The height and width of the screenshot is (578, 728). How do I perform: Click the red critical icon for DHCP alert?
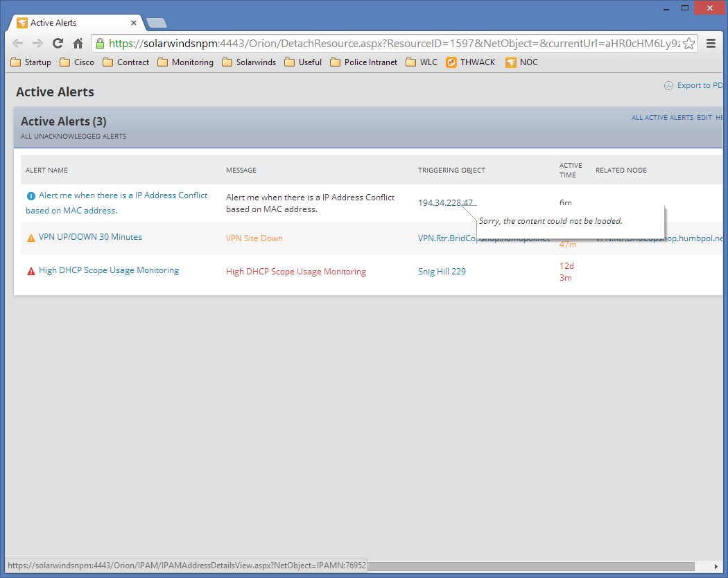click(x=31, y=271)
